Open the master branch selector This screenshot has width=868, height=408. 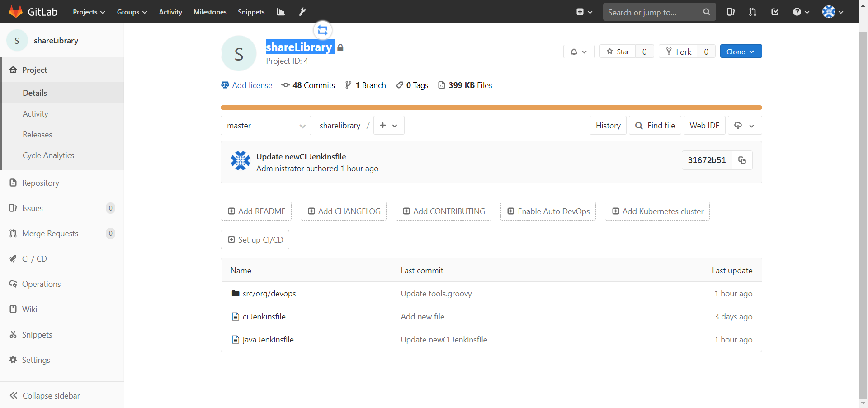tap(266, 126)
